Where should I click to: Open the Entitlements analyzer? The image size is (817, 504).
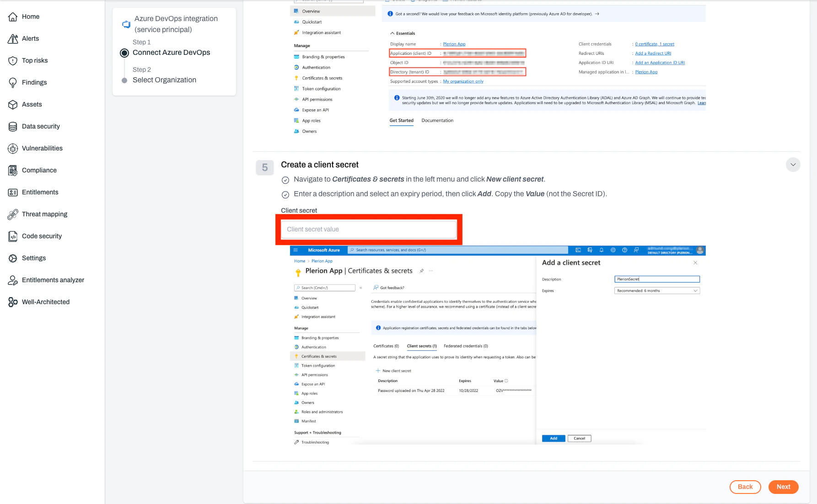(53, 280)
